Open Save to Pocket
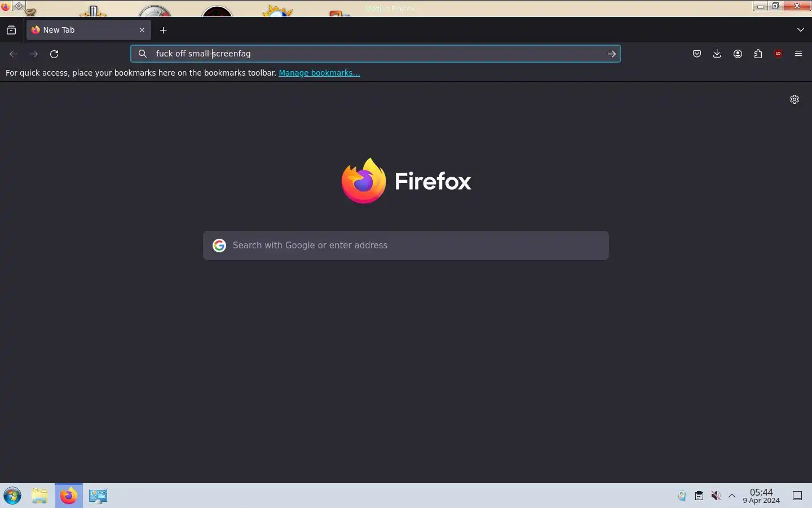Viewport: 812px width, 508px height. (x=697, y=54)
